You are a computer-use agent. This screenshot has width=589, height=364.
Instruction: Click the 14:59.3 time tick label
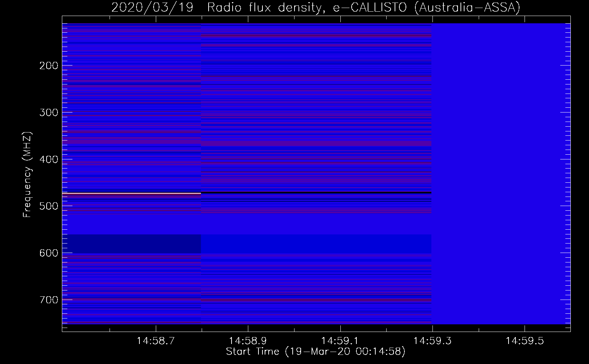pos(432,341)
